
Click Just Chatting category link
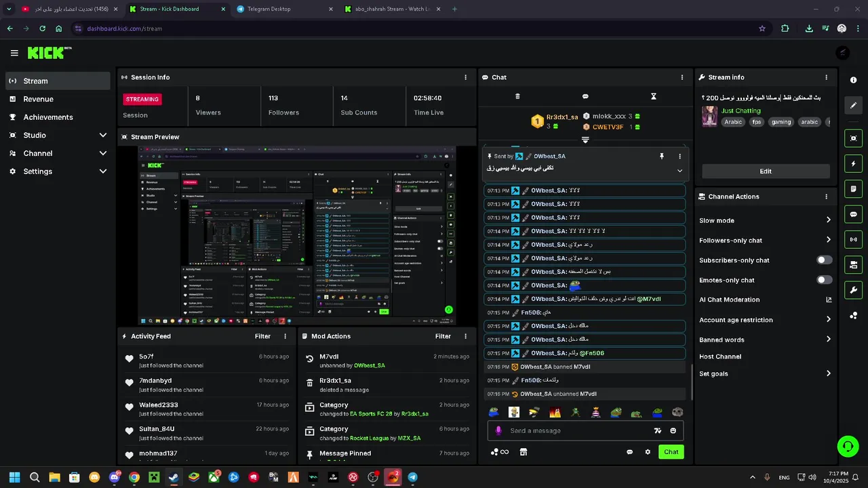741,110
